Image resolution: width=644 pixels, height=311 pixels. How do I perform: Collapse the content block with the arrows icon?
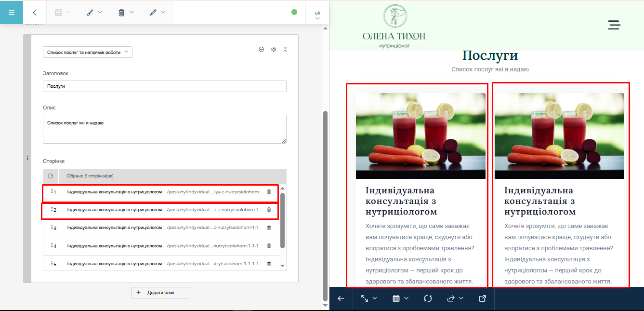285,49
